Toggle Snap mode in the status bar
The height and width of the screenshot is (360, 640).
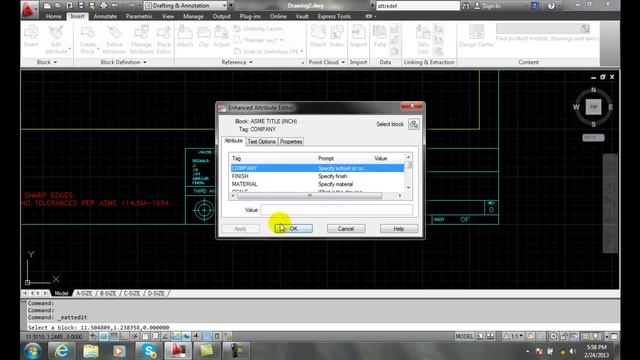104,336
